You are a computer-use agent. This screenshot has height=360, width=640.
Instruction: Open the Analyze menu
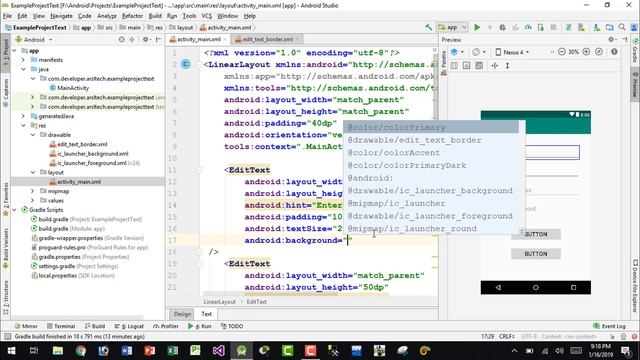pyautogui.click(x=107, y=16)
